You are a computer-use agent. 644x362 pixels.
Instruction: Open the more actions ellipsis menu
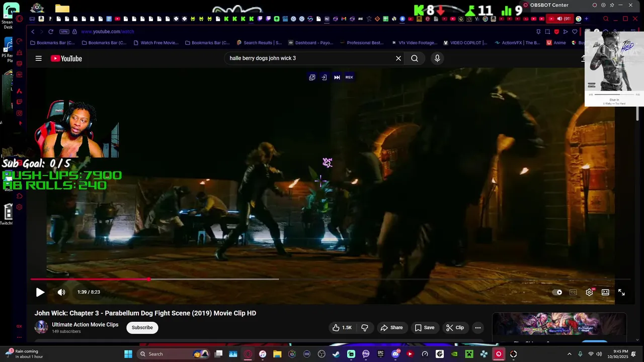point(478,327)
